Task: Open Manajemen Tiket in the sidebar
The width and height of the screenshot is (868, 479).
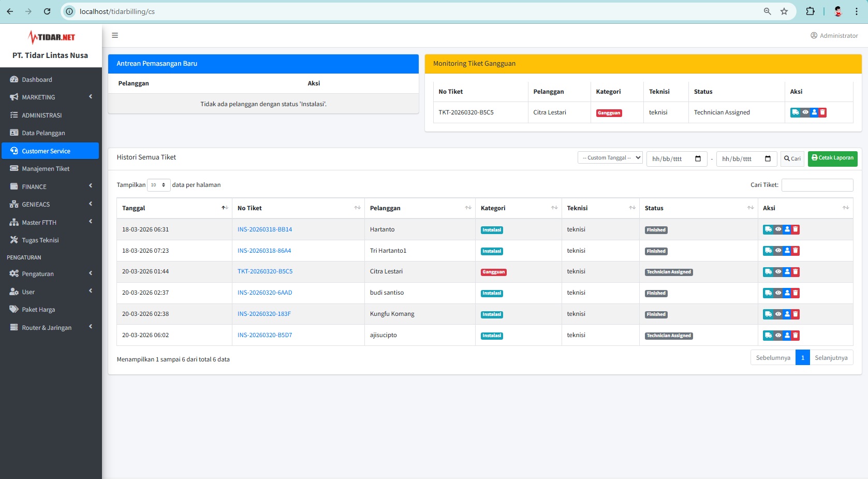Action: tap(51, 169)
